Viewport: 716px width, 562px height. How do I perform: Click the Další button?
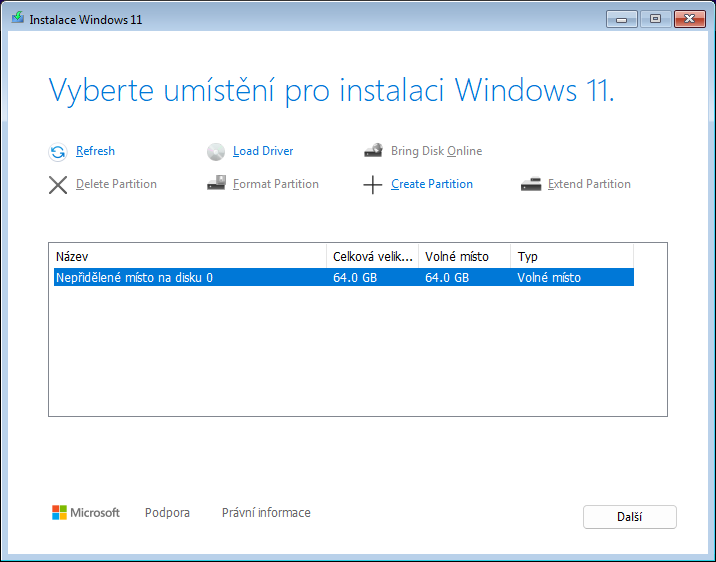pyautogui.click(x=630, y=517)
